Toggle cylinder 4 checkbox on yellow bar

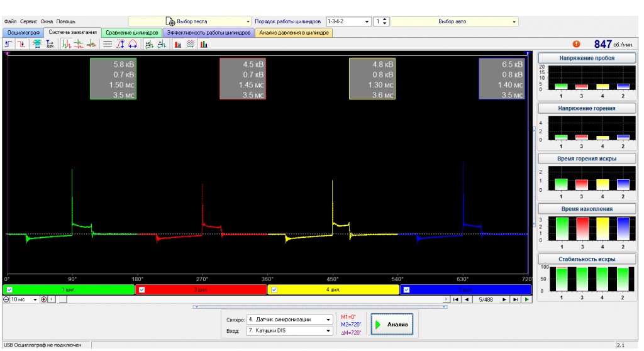274,290
